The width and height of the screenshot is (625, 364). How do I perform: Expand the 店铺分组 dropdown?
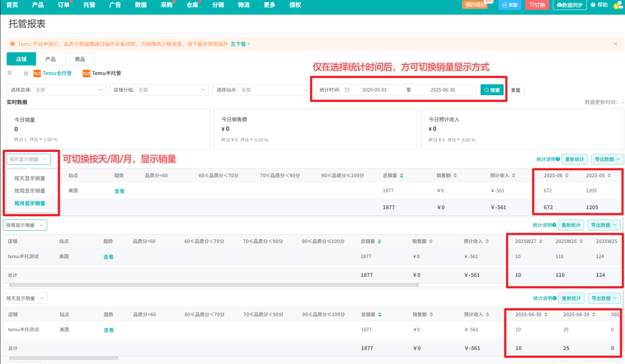coord(159,90)
